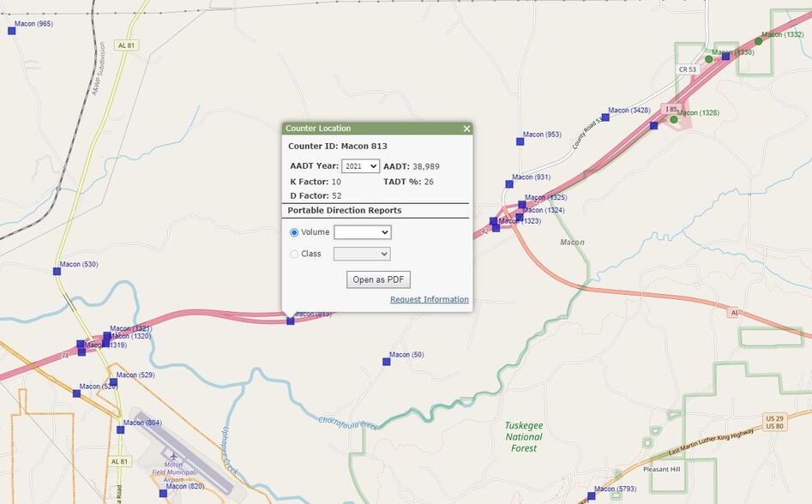Close the Counter Location popup
Image resolution: width=812 pixels, height=504 pixels.
[466, 129]
